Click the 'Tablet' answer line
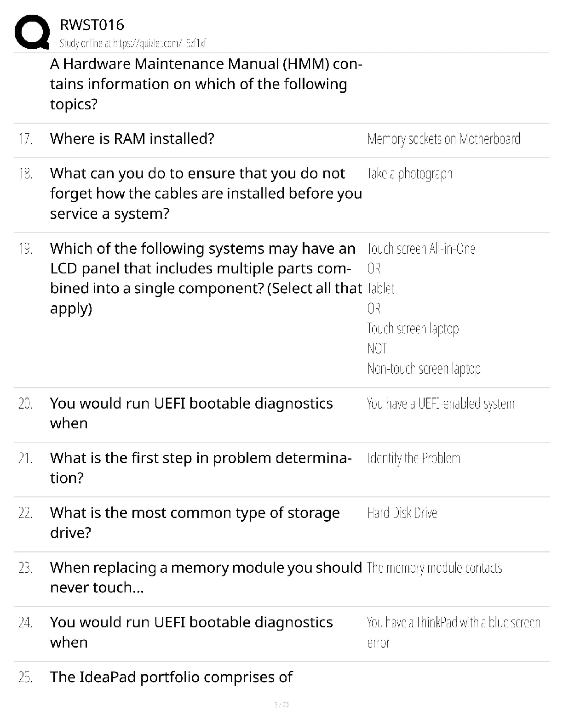 click(x=381, y=289)
